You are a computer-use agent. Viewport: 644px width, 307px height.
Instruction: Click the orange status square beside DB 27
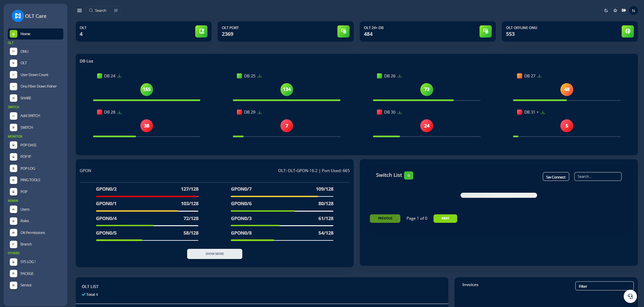pos(519,76)
